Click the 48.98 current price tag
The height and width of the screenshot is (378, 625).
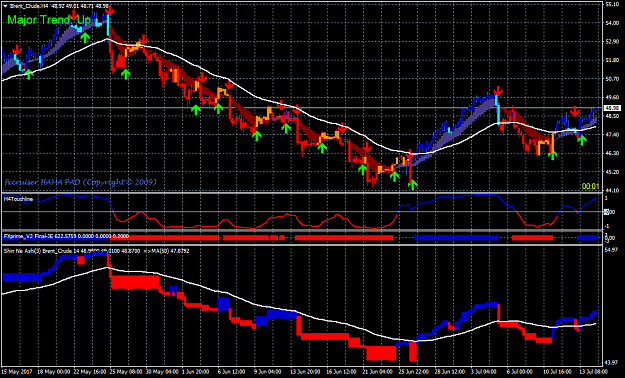coord(612,108)
